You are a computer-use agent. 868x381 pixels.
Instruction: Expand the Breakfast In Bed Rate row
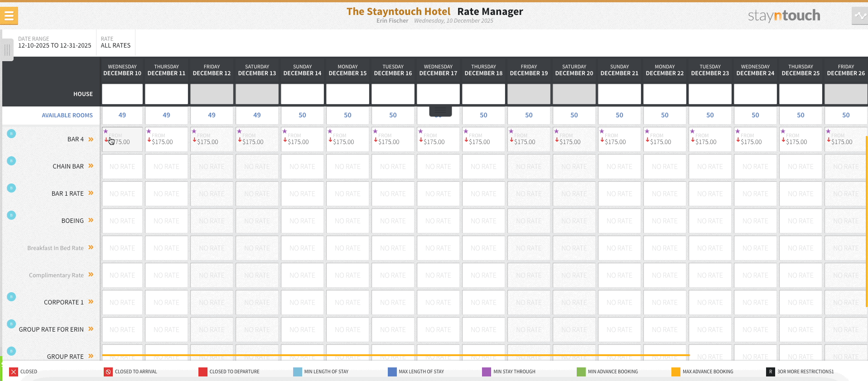91,247
